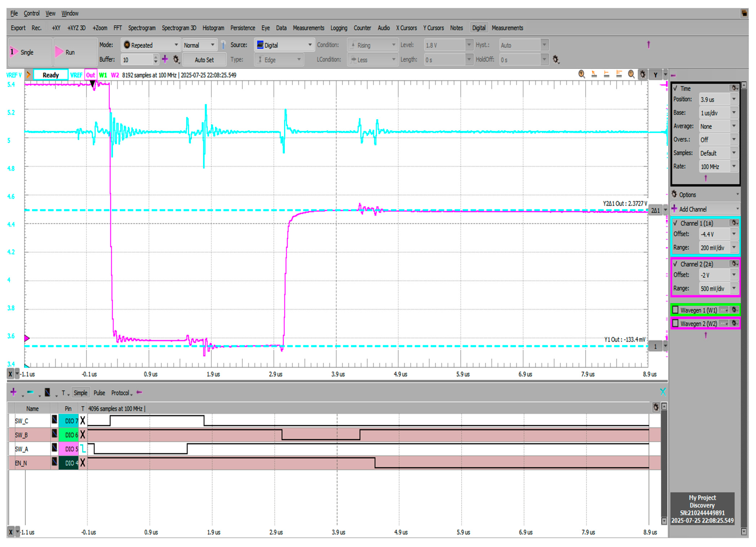Click the Auto Set button
The image size is (756, 547).
pyautogui.click(x=204, y=60)
